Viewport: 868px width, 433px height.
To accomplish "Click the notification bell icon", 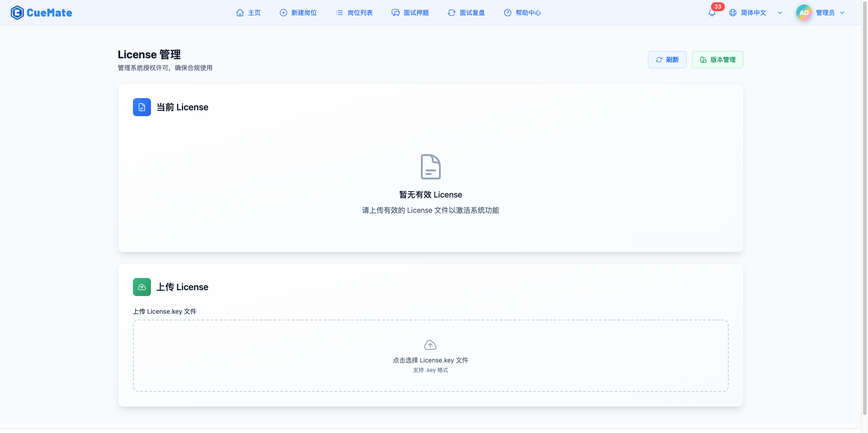I will (712, 13).
